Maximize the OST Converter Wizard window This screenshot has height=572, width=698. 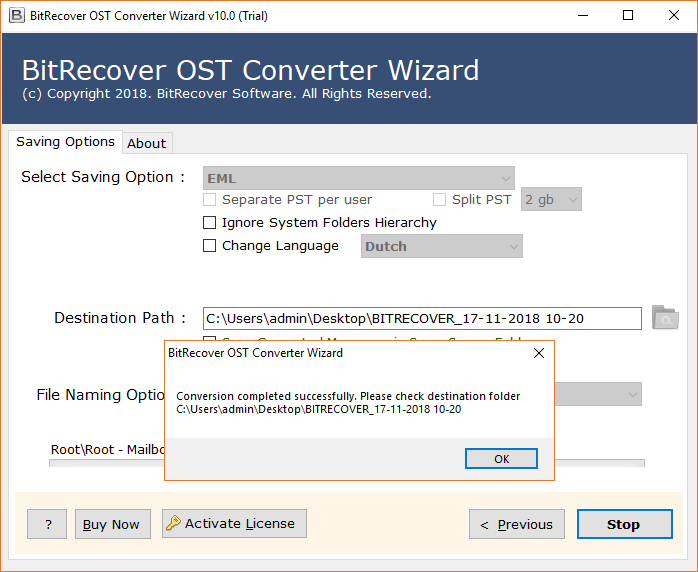coord(628,16)
